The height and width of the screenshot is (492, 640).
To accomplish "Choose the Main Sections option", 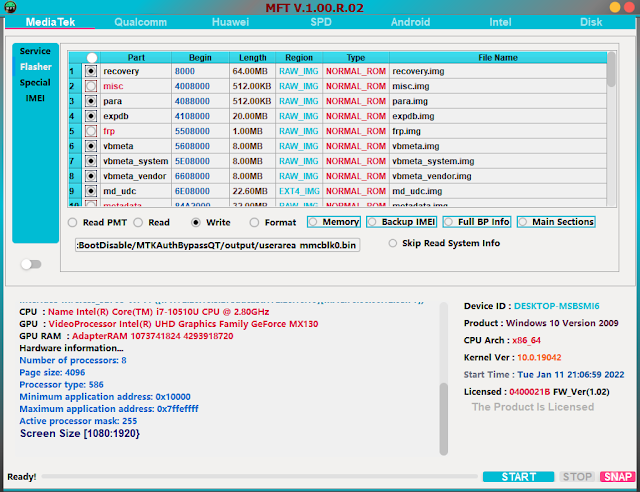I will tap(556, 222).
